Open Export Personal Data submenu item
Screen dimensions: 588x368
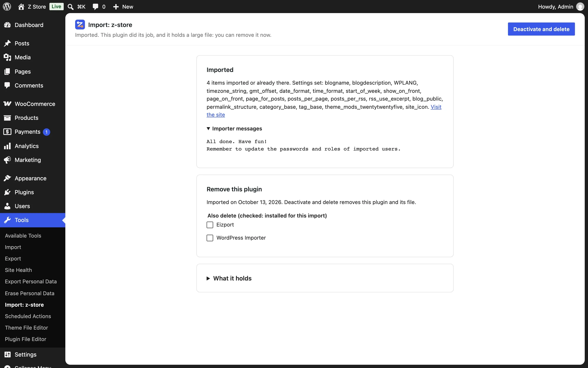click(31, 281)
